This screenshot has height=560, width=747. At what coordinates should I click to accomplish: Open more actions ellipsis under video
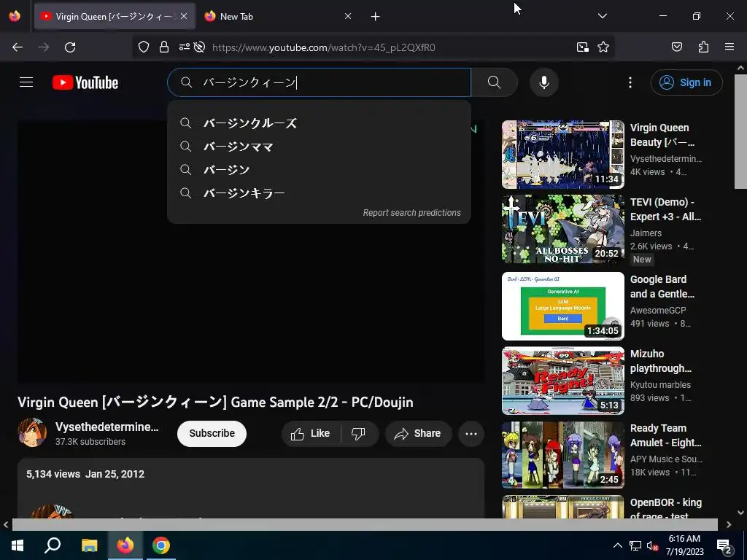point(471,433)
